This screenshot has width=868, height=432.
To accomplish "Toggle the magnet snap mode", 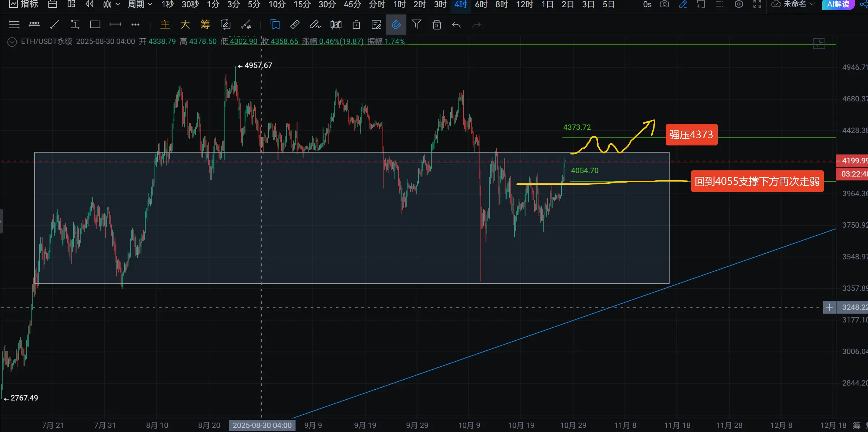I will coord(396,25).
